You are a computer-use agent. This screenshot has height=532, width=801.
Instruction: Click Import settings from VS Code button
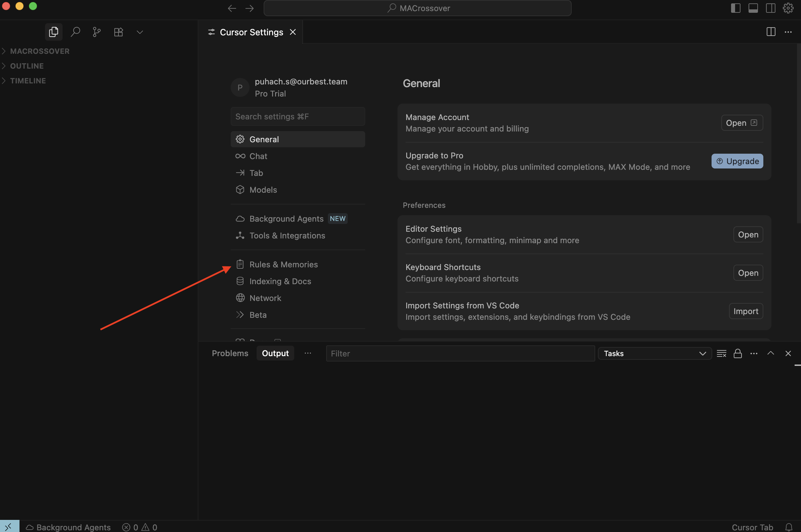(x=746, y=311)
